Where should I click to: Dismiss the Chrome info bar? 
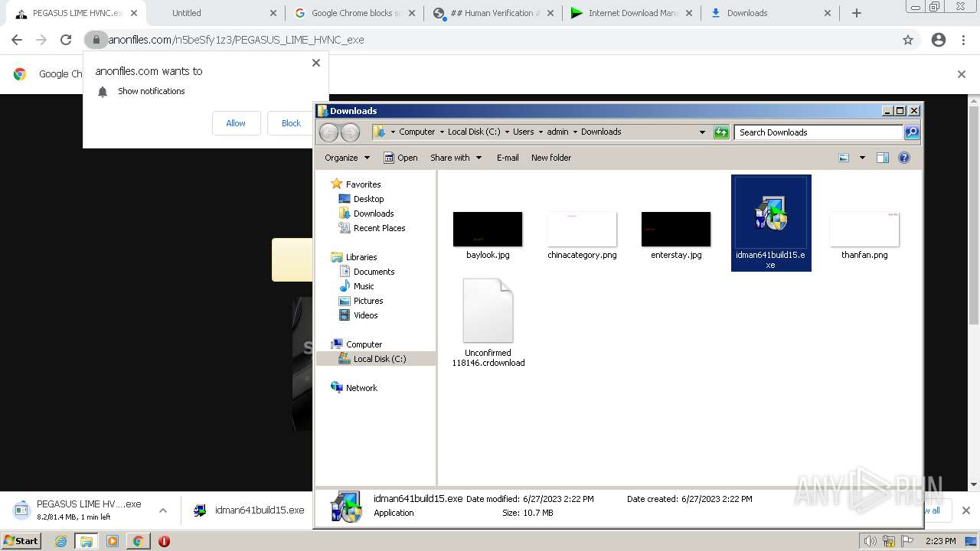coord(962,74)
